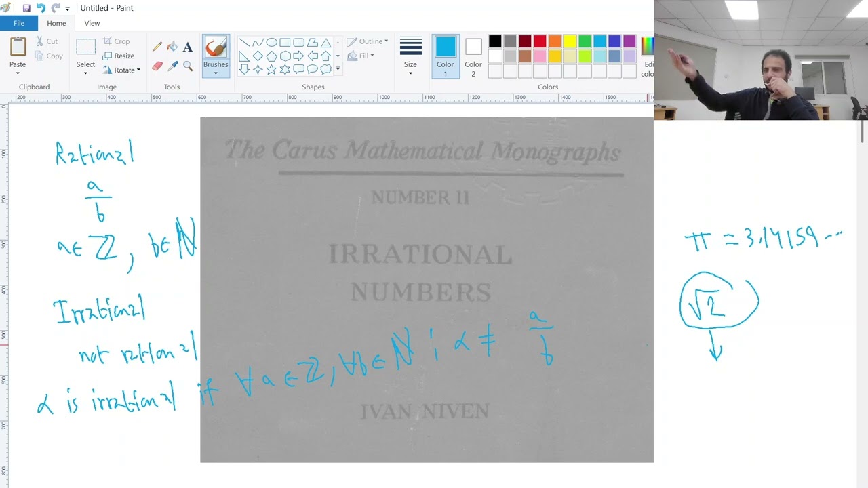Choose the Polygon shape
Screen dimensions: 868x488
click(x=312, y=42)
